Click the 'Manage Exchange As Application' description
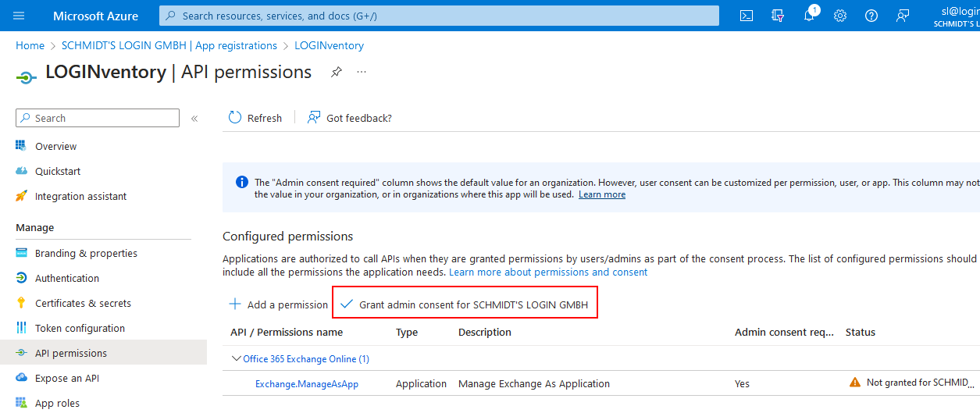Screen dimensions: 980x413 [x=534, y=383]
